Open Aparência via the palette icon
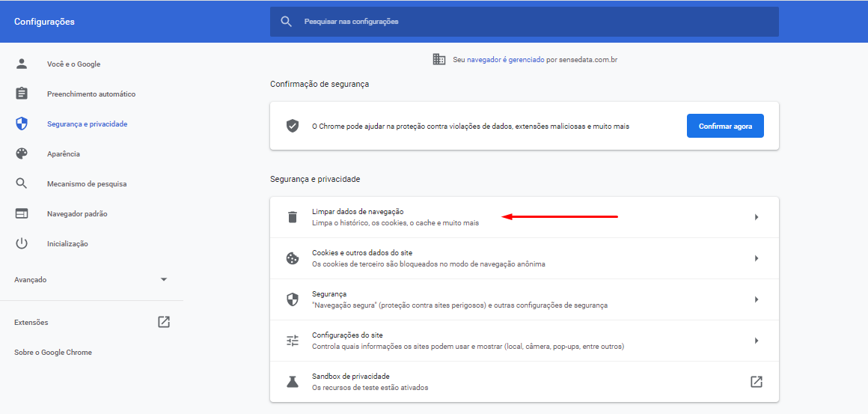This screenshot has width=868, height=414. 22,153
